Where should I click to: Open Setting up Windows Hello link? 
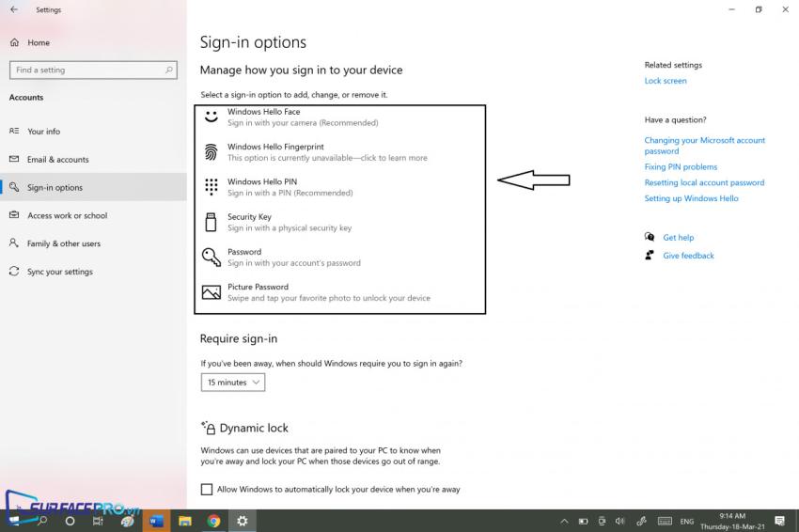tap(691, 198)
